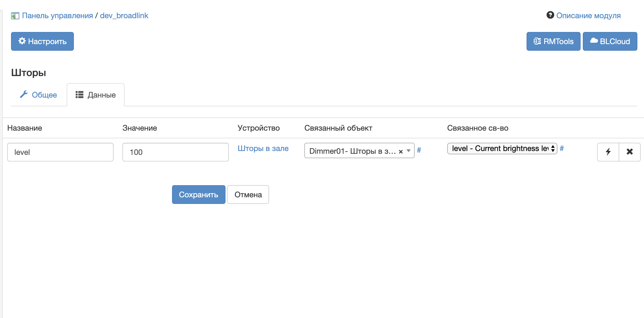Open BLCloud panel
Screen dimensions: 644x318
(610, 41)
